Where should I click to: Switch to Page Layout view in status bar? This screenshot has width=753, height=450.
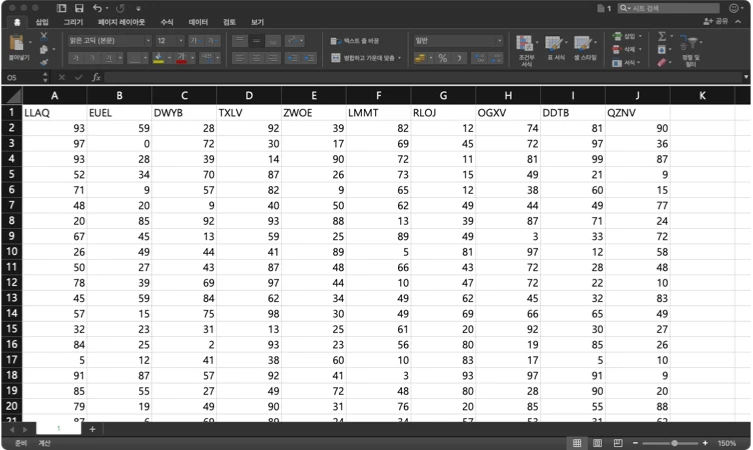pyautogui.click(x=597, y=442)
